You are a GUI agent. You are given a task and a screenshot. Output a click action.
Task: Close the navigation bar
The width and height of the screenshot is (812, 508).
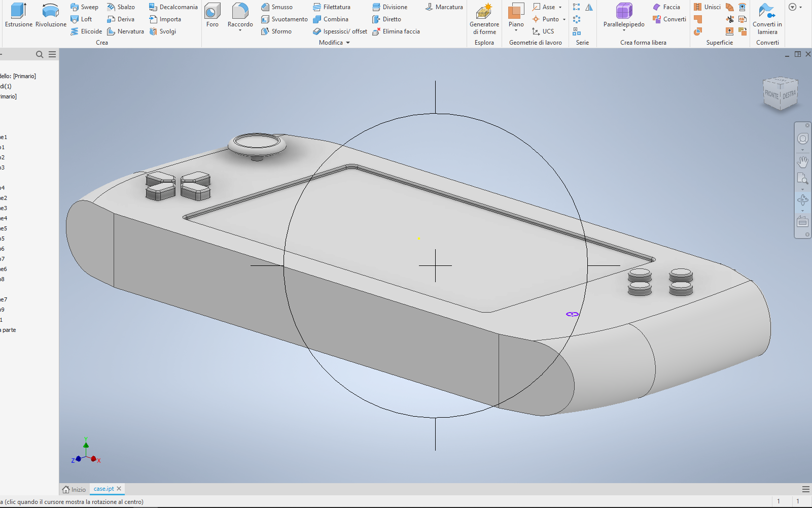pos(807,125)
